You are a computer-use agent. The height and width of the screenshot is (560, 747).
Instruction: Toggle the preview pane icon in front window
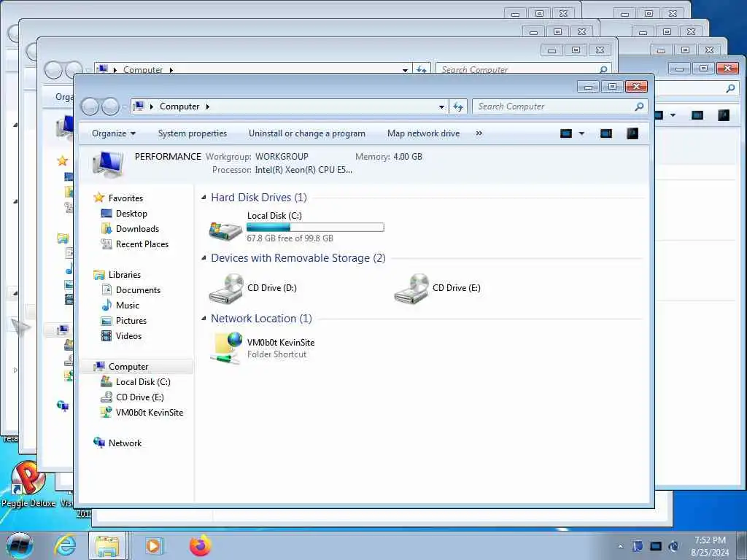(606, 133)
